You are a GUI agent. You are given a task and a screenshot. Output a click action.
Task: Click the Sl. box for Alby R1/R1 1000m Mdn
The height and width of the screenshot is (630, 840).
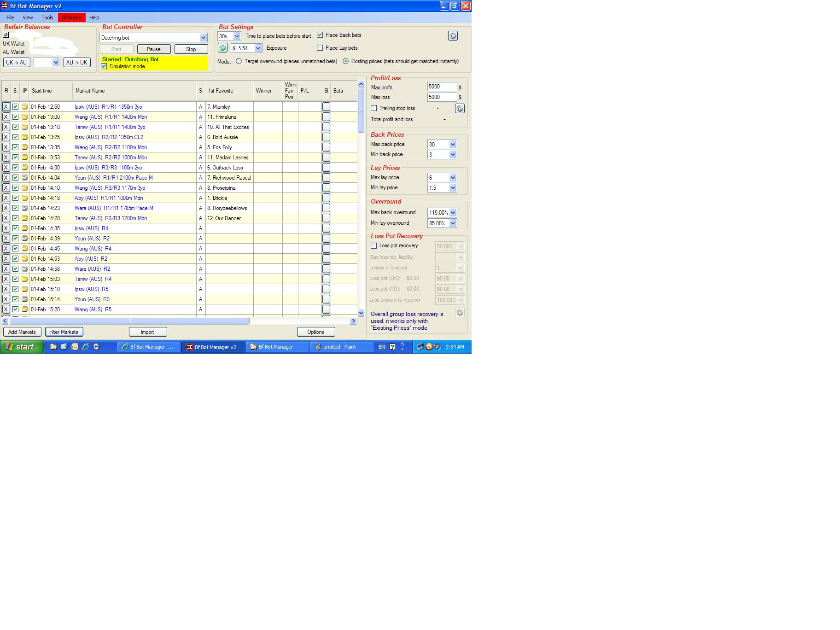[326, 198]
